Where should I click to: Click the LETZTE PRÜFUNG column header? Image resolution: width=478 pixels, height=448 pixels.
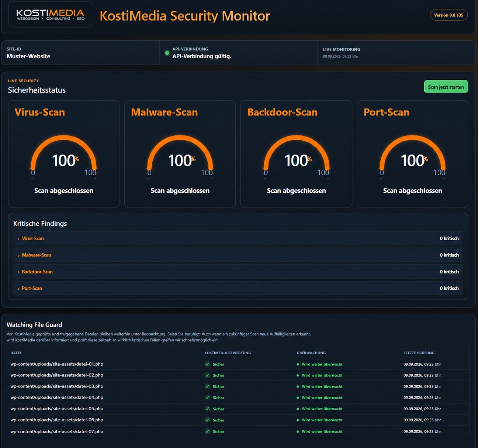pos(419,353)
